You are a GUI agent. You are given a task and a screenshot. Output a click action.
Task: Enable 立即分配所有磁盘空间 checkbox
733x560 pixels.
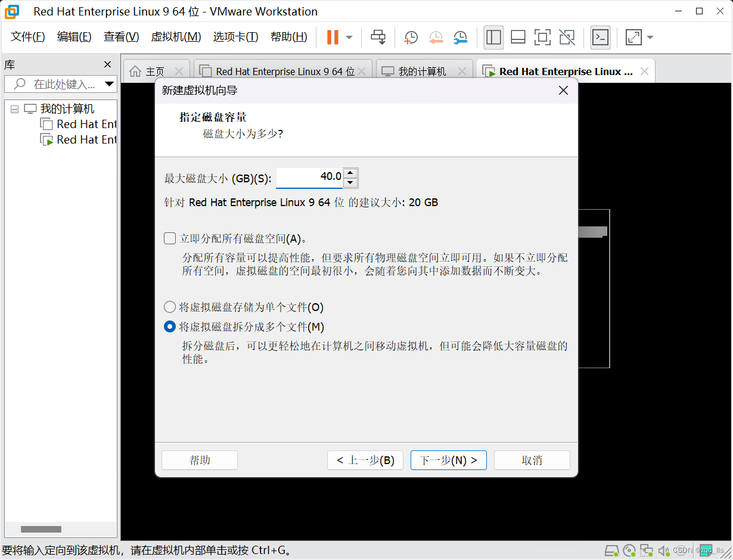tap(170, 239)
